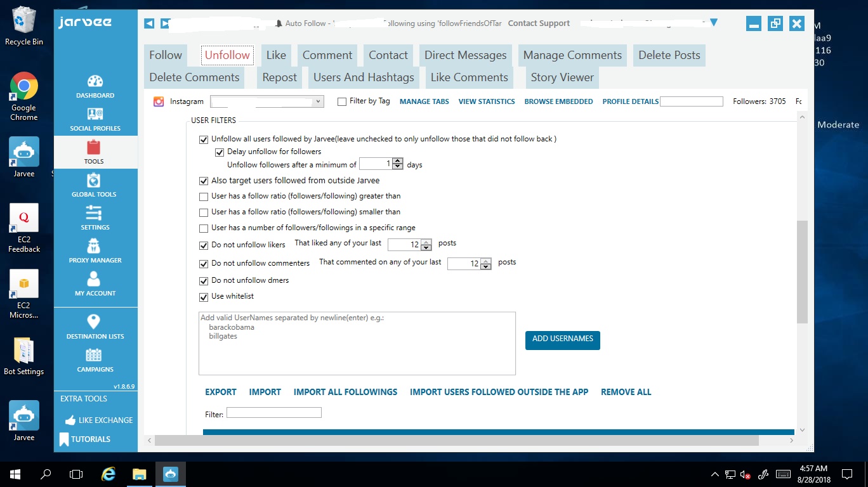Image resolution: width=868 pixels, height=487 pixels.
Task: Enable followers/followings specific range filter
Action: tap(204, 229)
